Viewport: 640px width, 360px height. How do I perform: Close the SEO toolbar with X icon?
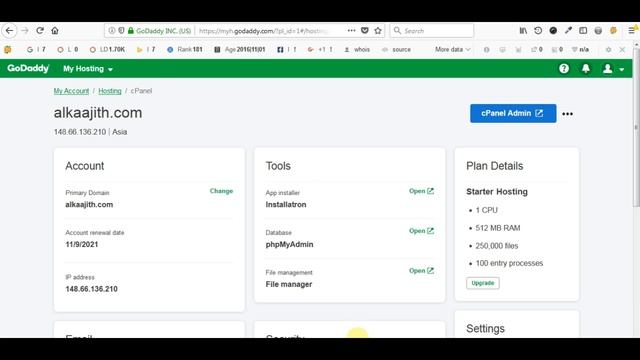622,49
